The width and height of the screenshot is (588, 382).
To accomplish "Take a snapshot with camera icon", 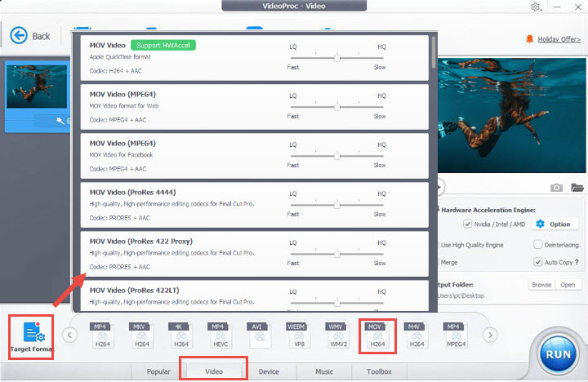I will click(x=556, y=188).
